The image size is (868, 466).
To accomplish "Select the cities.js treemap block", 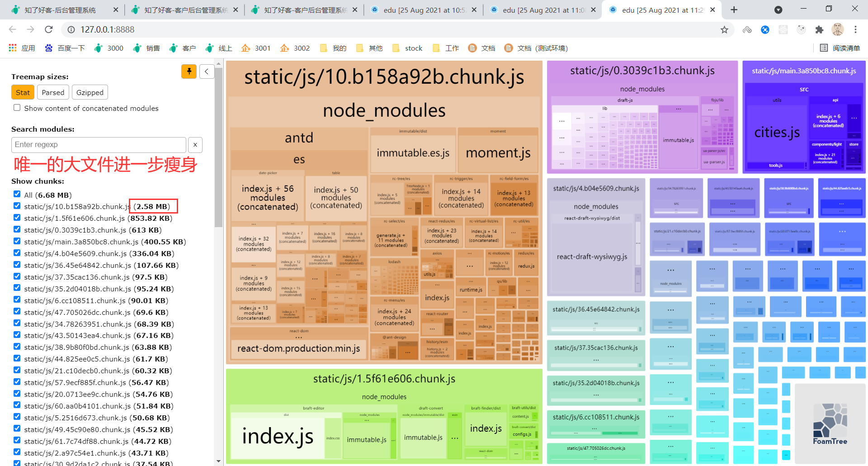I will coord(777,132).
